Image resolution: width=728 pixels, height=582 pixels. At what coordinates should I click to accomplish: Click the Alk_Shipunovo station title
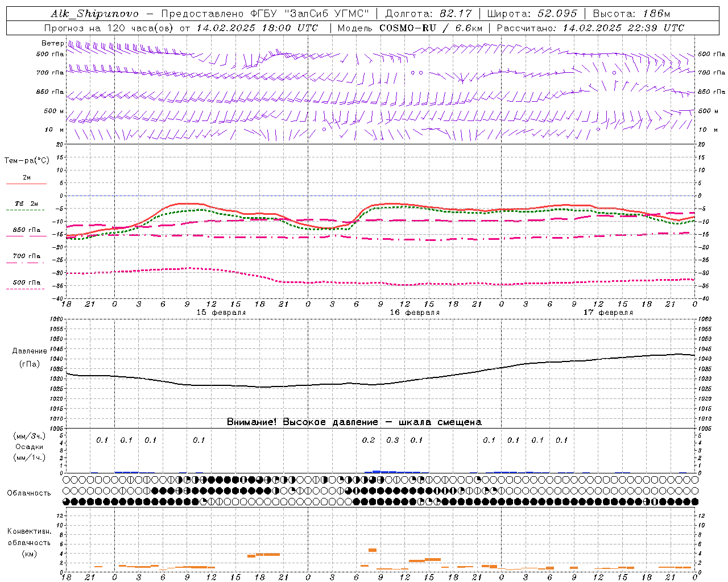pos(95,14)
